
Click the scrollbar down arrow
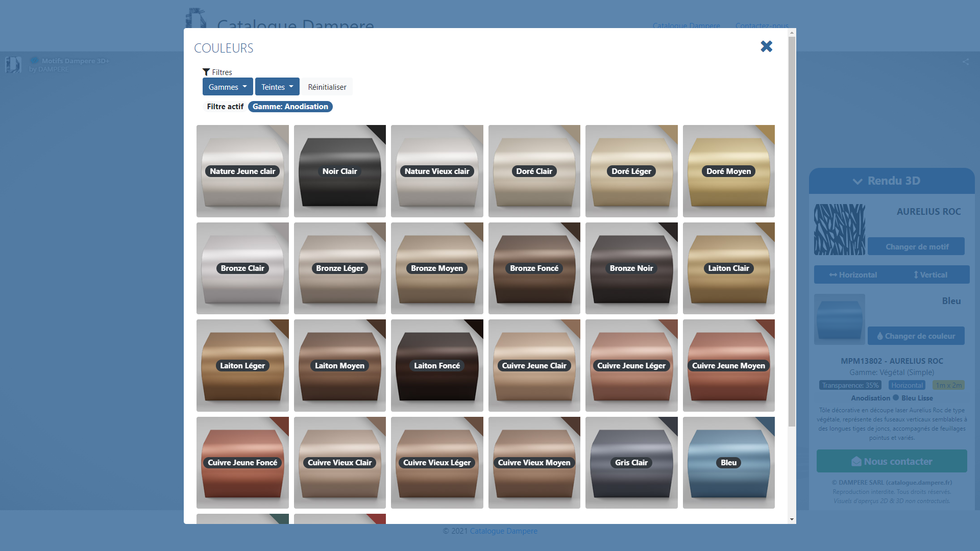click(792, 519)
